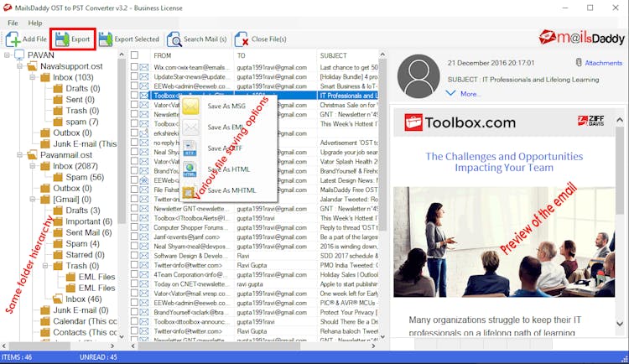Viewport: 629px width, 364px height.
Task: Click the Export Selected toolbar icon
Action: tap(106, 39)
